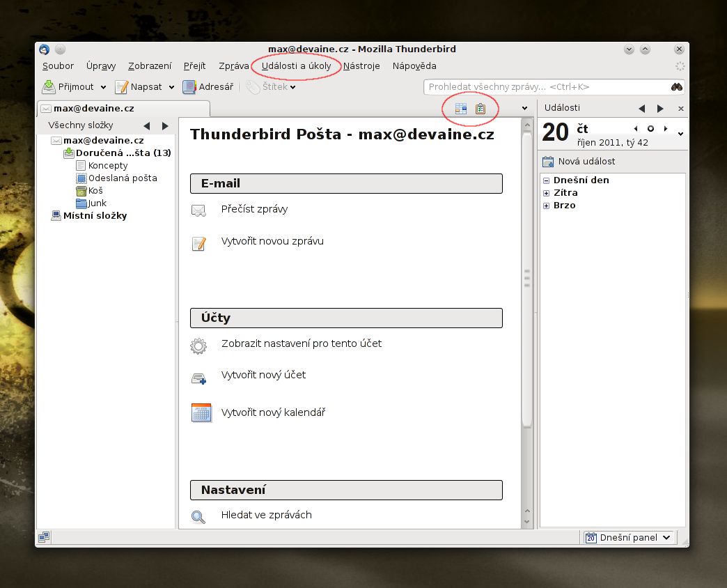727x588 pixels.
Task: Open the Události a úkoly menu
Action: coord(296,66)
